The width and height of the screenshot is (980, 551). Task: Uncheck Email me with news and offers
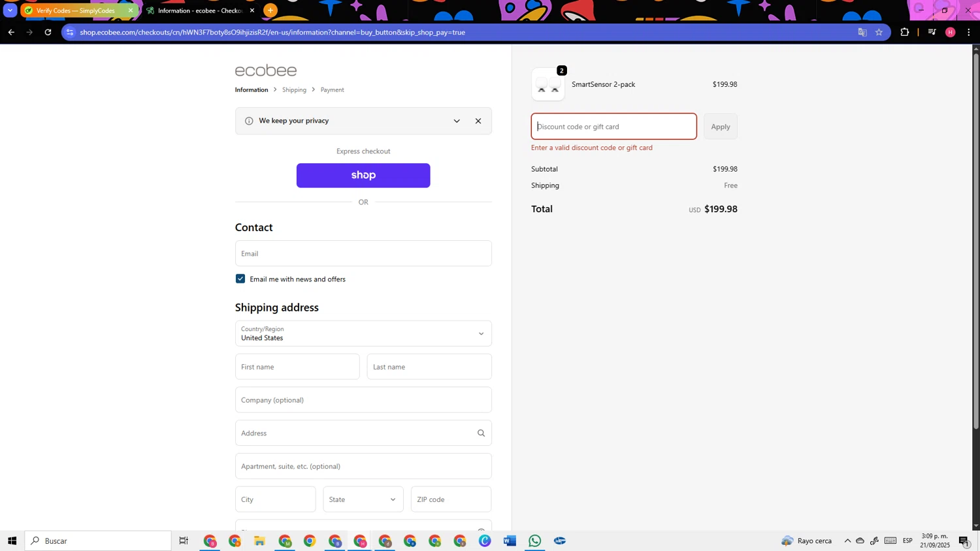point(240,279)
